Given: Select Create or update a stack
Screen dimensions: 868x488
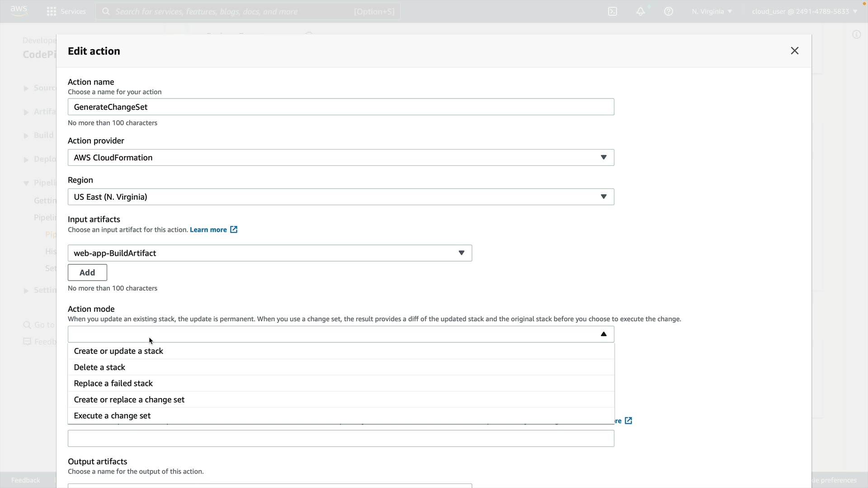Looking at the screenshot, I should coord(118,351).
